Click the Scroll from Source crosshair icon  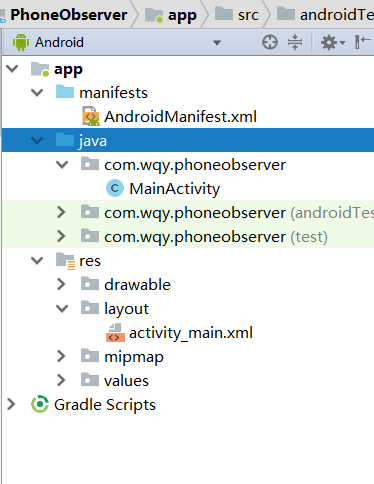click(x=270, y=42)
